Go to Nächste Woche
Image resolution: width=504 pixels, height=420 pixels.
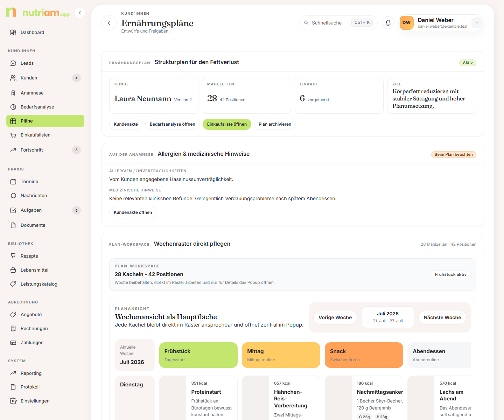tap(442, 317)
